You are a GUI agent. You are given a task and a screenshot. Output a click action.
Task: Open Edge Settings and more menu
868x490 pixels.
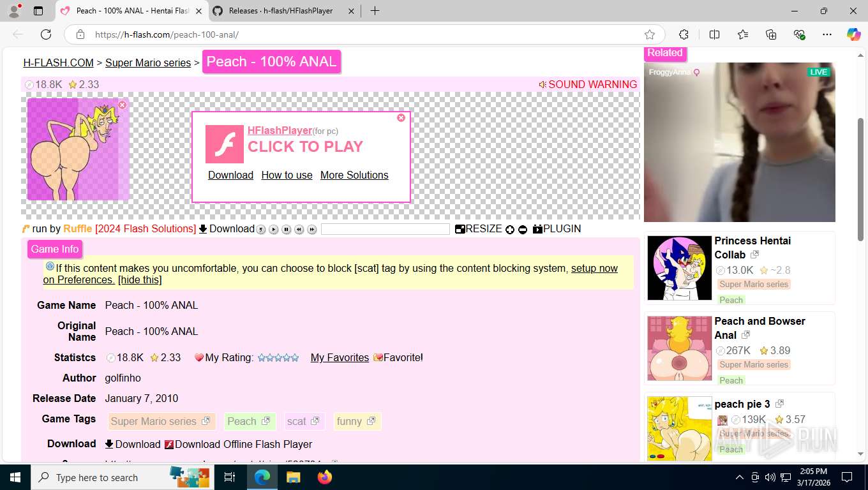click(827, 34)
